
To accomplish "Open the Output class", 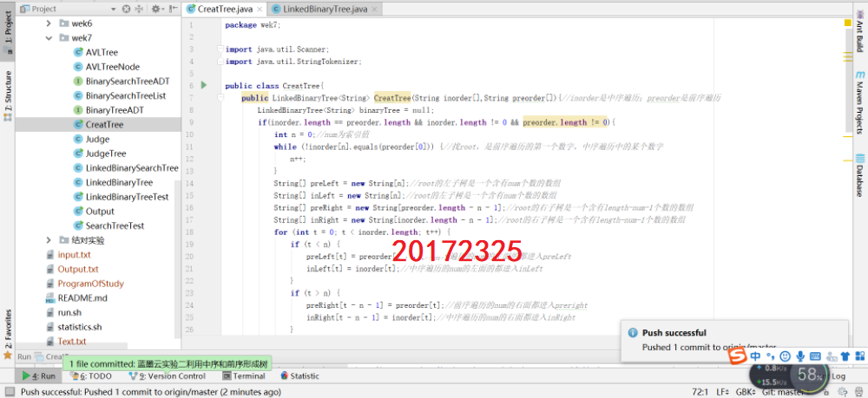I will point(100,212).
